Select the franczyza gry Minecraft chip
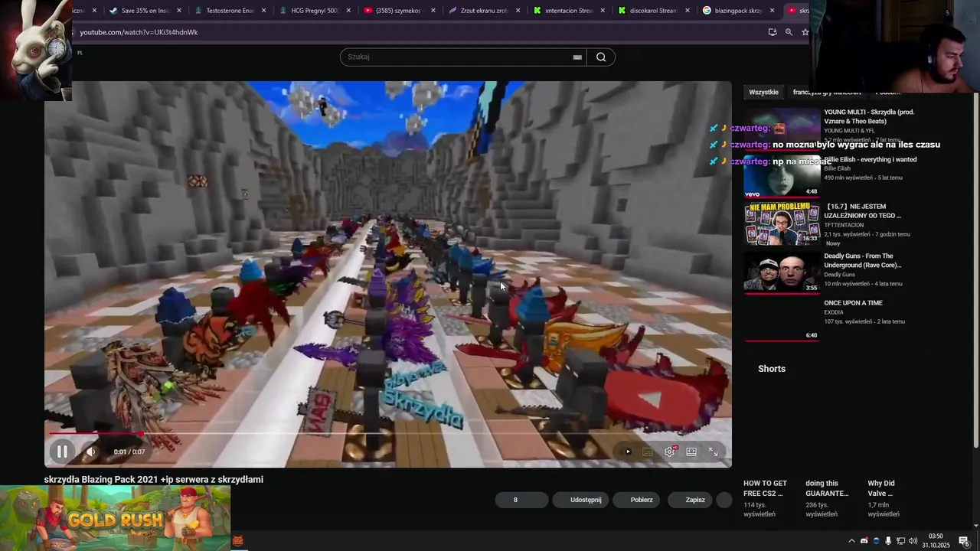 pyautogui.click(x=827, y=92)
